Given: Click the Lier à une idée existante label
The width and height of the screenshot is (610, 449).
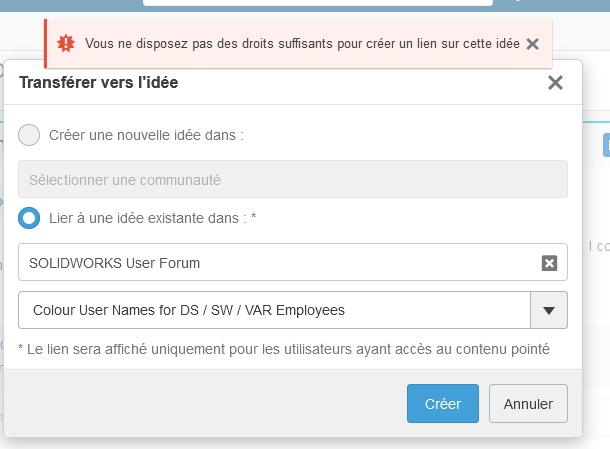Looking at the screenshot, I should pos(152,216).
